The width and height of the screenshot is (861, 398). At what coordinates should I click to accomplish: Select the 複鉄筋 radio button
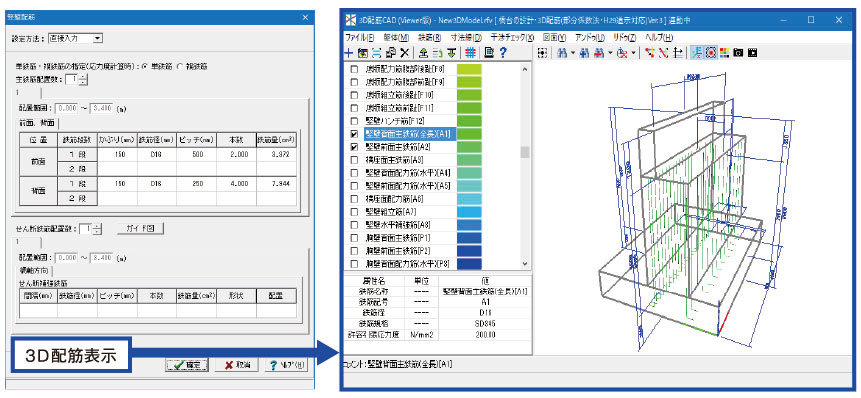point(180,66)
